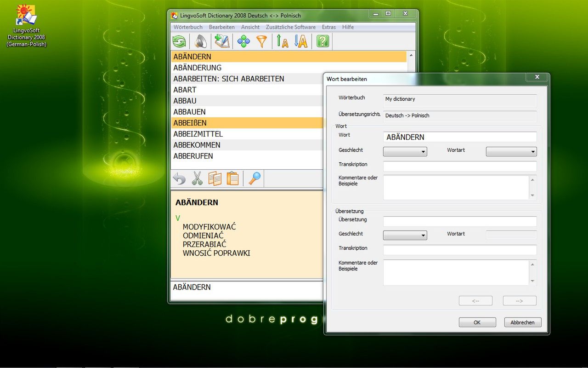Expand the Wortart dropdown in Wort section
Screen dimensions: 588x368
(511, 151)
